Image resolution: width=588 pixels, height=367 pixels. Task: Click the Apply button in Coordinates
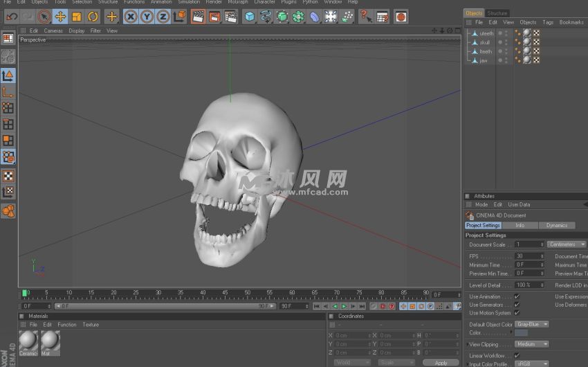click(441, 363)
